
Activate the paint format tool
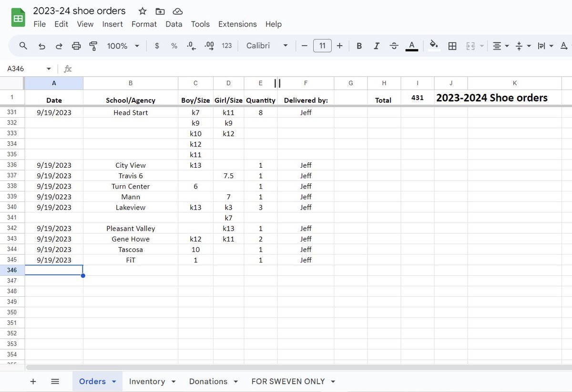(93, 46)
